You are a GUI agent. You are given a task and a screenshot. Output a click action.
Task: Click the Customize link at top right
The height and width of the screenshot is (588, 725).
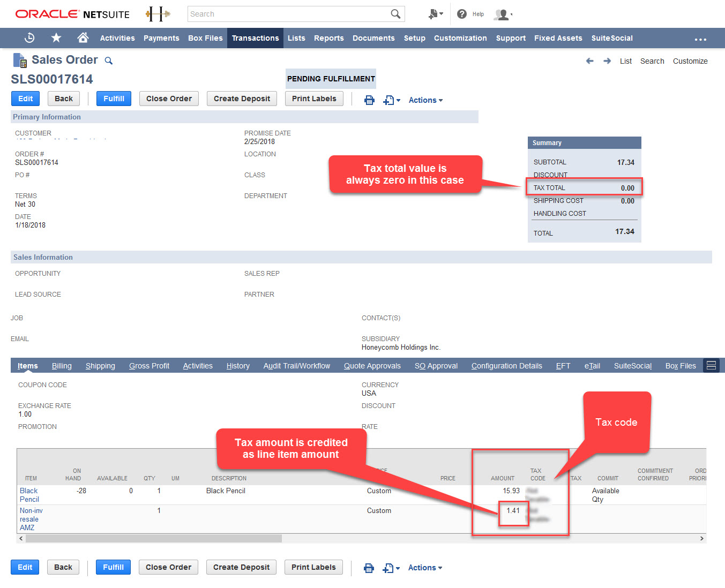click(690, 61)
